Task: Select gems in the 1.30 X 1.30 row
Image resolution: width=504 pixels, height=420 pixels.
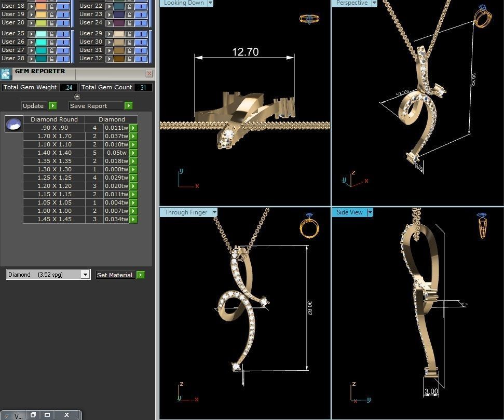Action: tap(133, 169)
